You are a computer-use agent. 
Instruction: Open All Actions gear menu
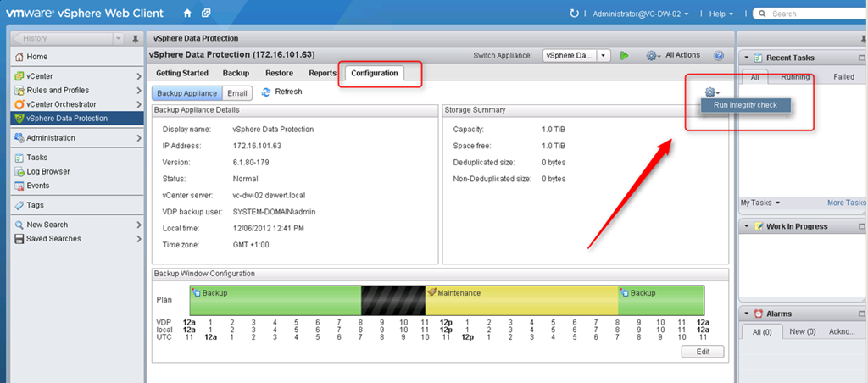[672, 55]
